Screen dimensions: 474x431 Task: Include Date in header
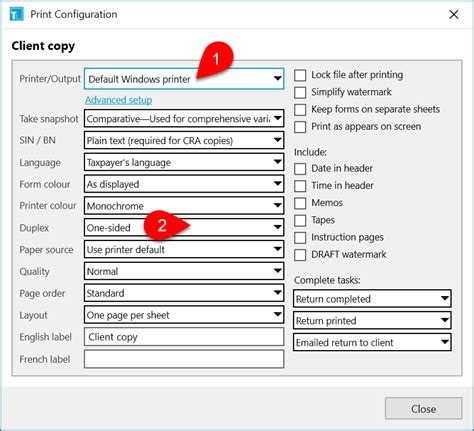point(300,169)
